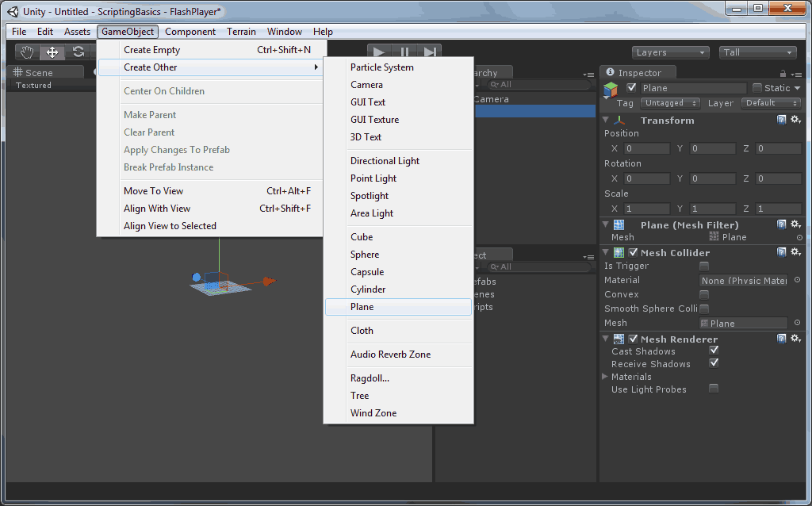Toggle the Static checkbox
This screenshot has width=812, height=506.
coord(757,87)
